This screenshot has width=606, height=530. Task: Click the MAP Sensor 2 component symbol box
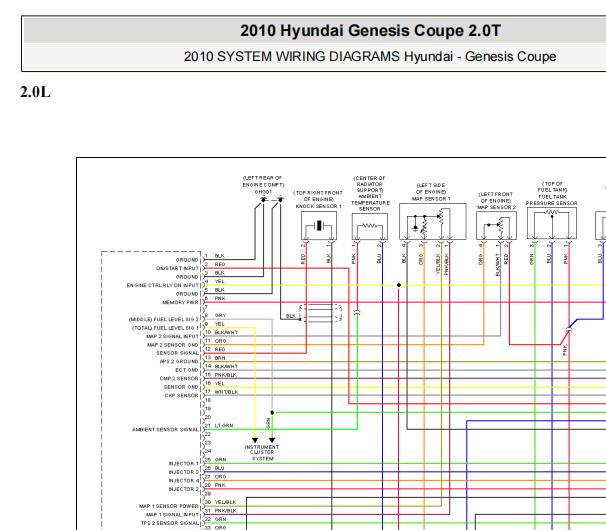[x=496, y=226]
